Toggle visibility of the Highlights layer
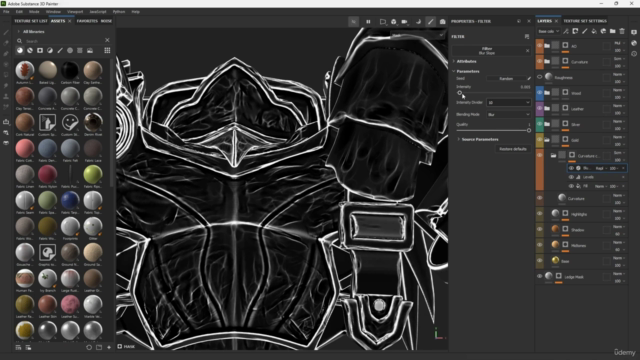 (540, 213)
